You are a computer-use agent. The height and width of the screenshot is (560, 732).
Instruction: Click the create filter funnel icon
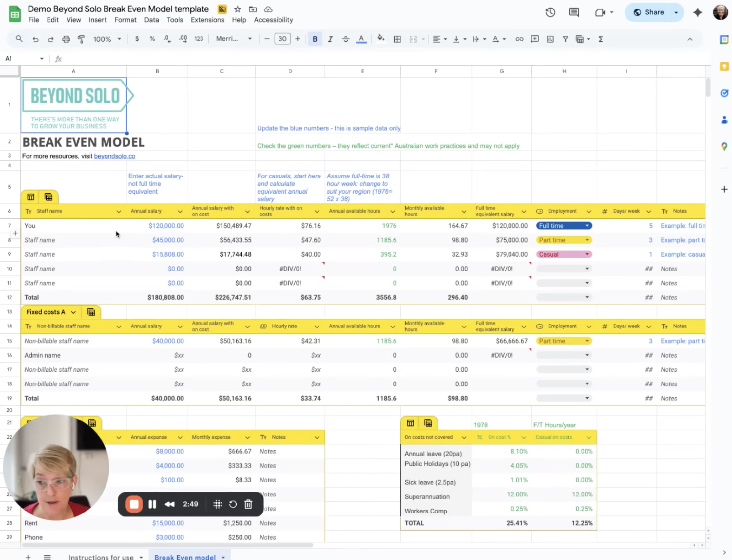coord(565,39)
